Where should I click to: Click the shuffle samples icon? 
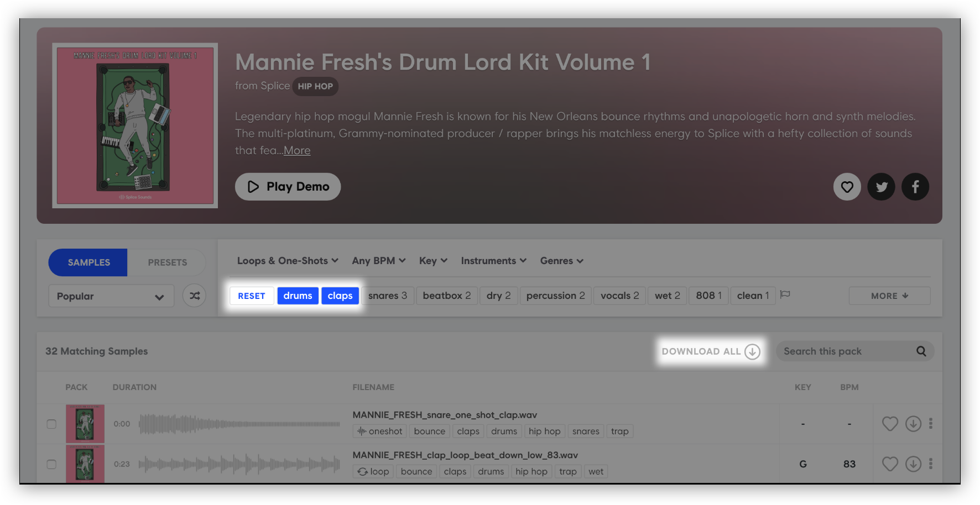tap(195, 296)
